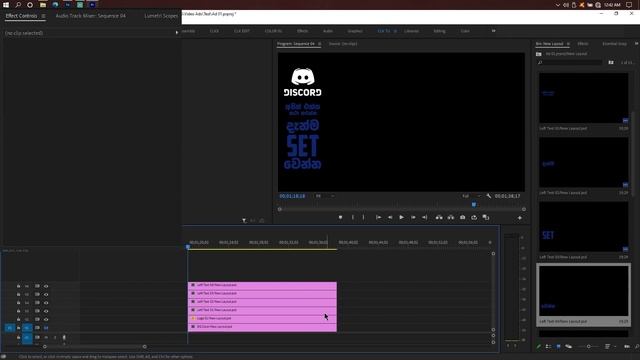Adjust bin thumbnail zoom slider
Screen dimensions: 640x360
[589, 347]
